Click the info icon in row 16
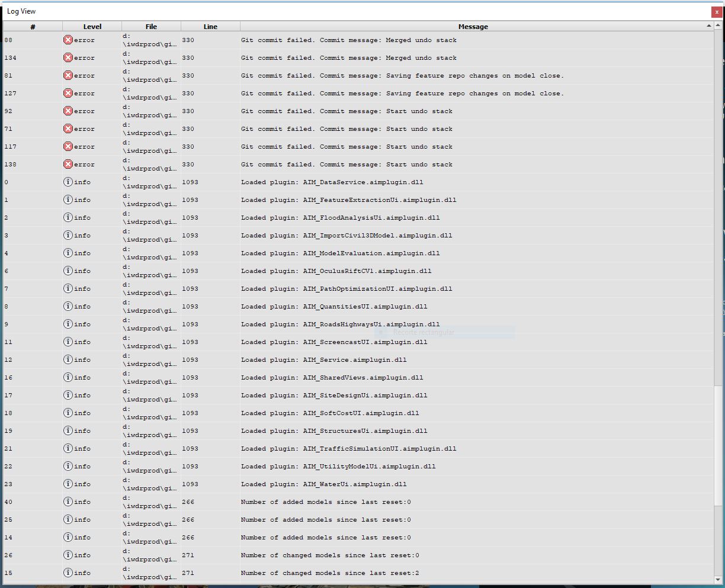 pyautogui.click(x=68, y=377)
